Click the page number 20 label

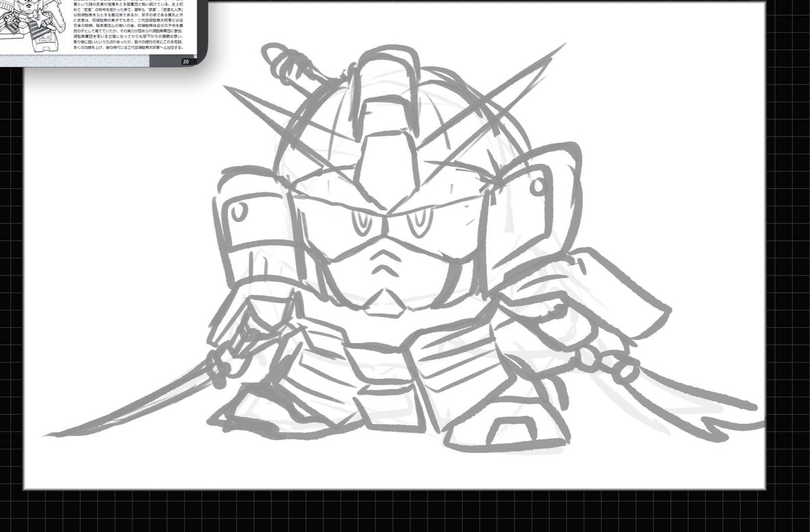pyautogui.click(x=186, y=61)
